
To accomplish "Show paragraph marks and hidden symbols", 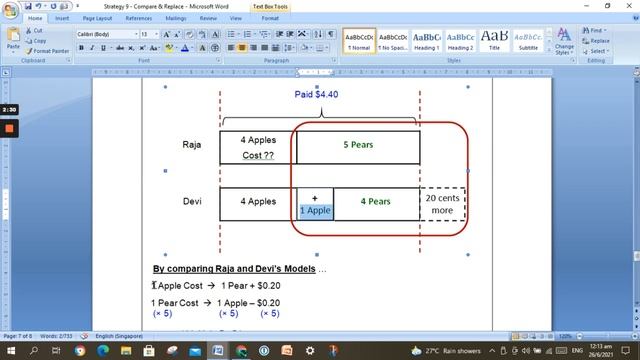I will tap(331, 34).
